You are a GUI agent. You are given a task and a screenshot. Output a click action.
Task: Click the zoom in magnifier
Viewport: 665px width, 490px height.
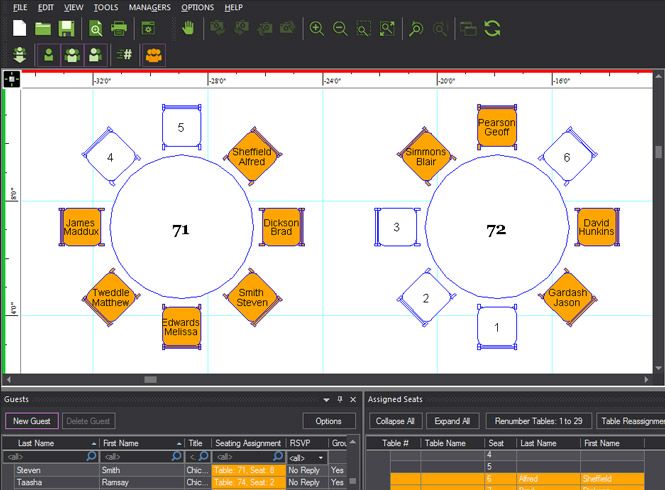click(316, 28)
